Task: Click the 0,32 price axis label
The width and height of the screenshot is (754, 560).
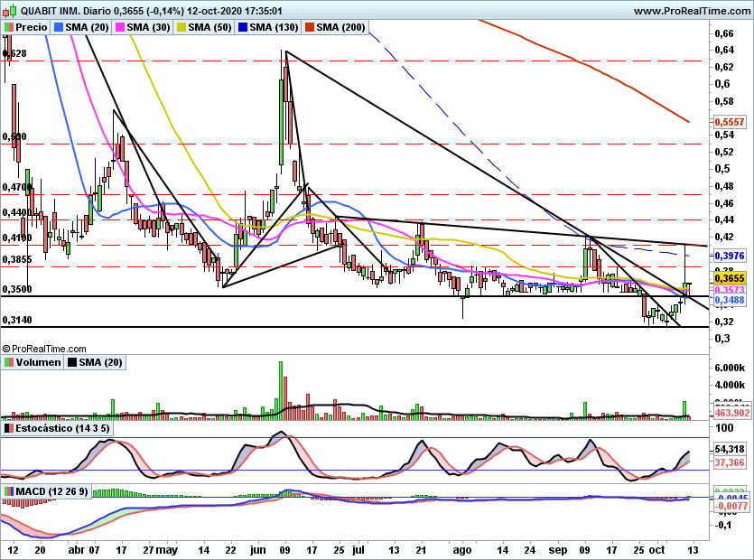Action: pos(724,322)
